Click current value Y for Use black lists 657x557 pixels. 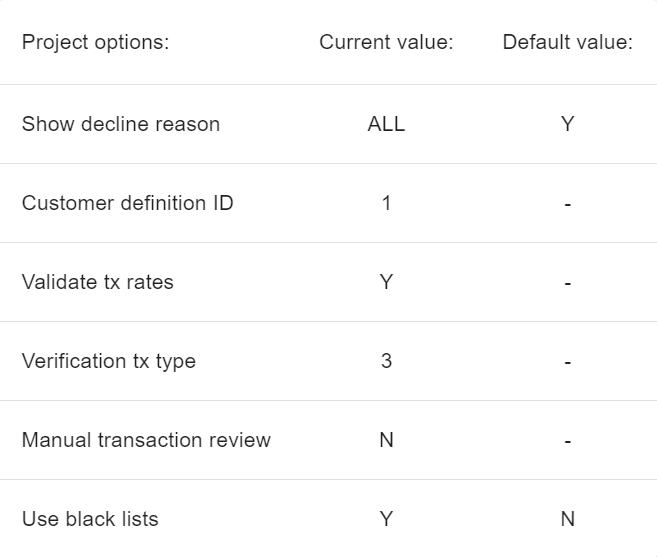(386, 519)
